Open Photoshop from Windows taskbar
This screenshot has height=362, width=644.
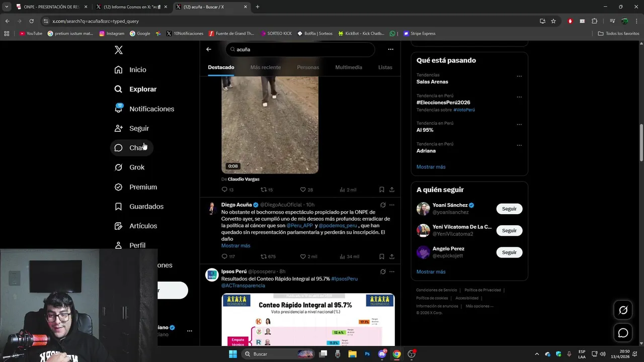click(367, 354)
